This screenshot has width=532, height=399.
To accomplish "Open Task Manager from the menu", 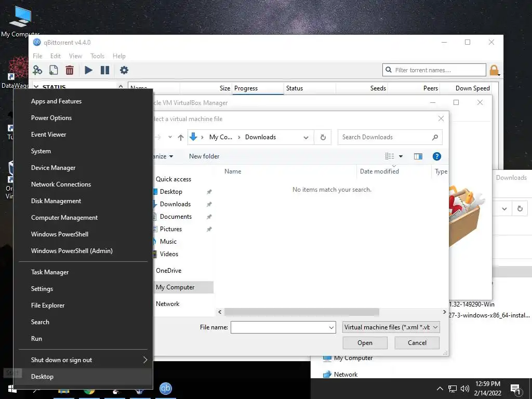I will 50,272.
